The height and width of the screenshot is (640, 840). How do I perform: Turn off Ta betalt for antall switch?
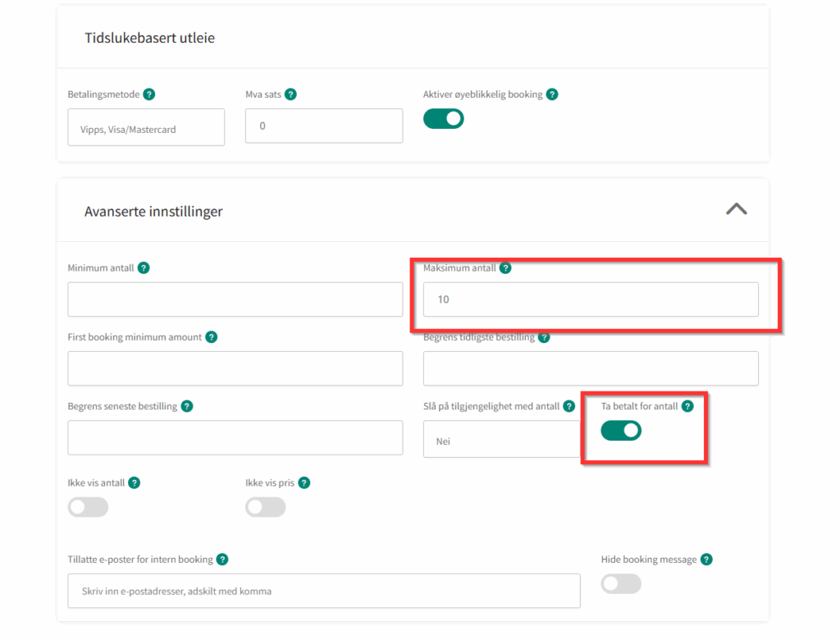click(621, 431)
